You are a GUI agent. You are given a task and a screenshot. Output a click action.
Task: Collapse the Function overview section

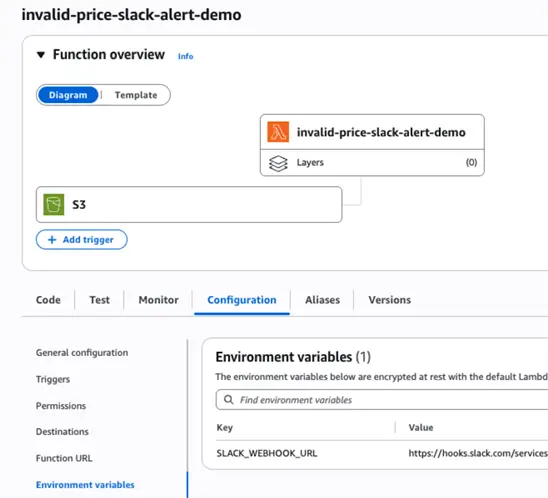tap(41, 55)
